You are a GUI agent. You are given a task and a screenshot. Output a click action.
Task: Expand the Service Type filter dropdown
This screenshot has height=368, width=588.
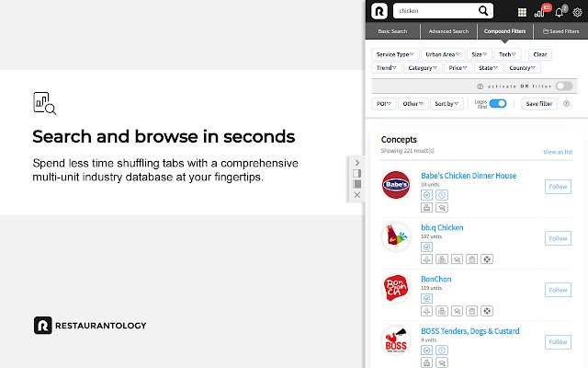click(x=395, y=54)
